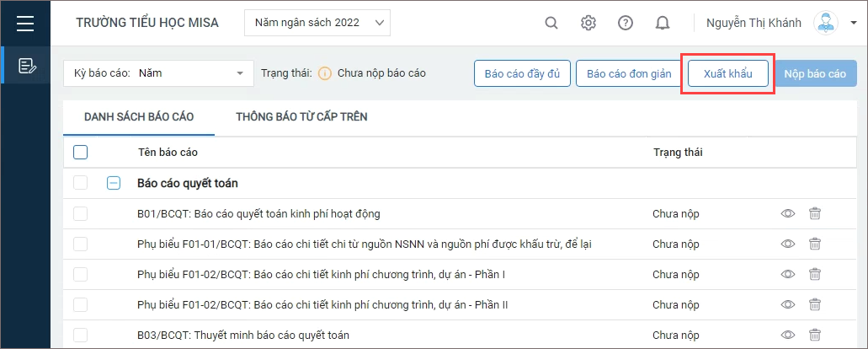Click the Xuất khẩu button
Screen dimensions: 868x349
[x=728, y=73]
